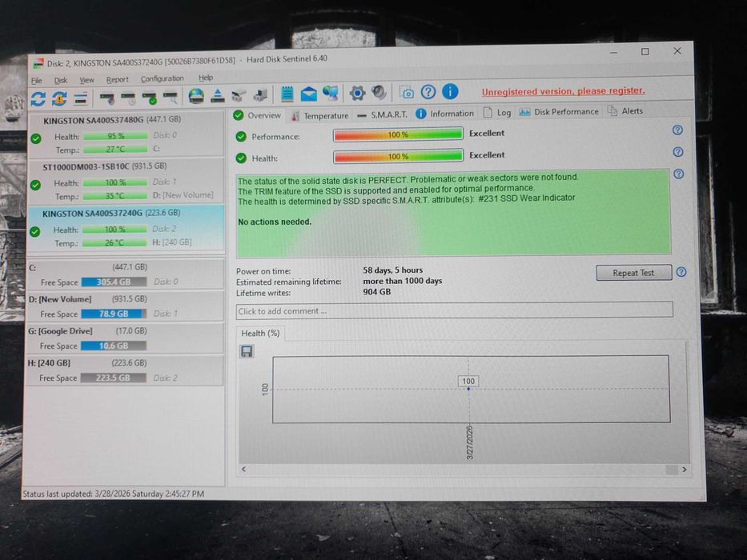Open Configuration via the gear icon
The image size is (747, 560).
[357, 93]
